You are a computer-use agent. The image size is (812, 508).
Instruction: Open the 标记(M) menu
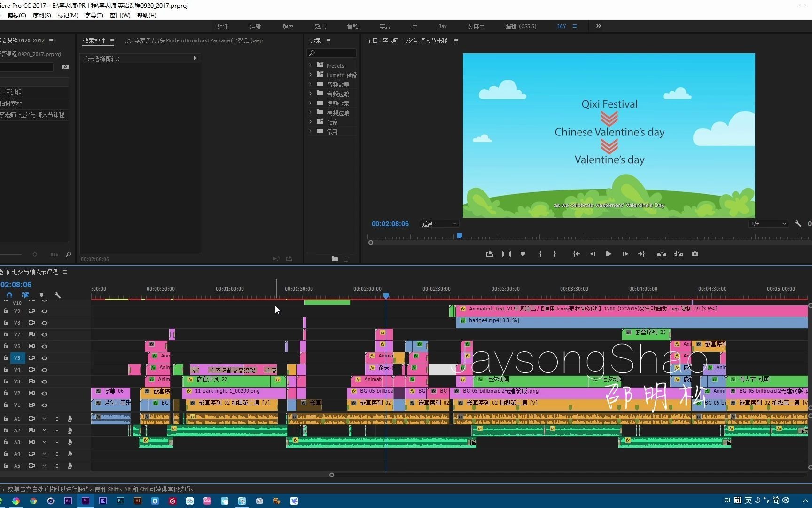pyautogui.click(x=68, y=16)
